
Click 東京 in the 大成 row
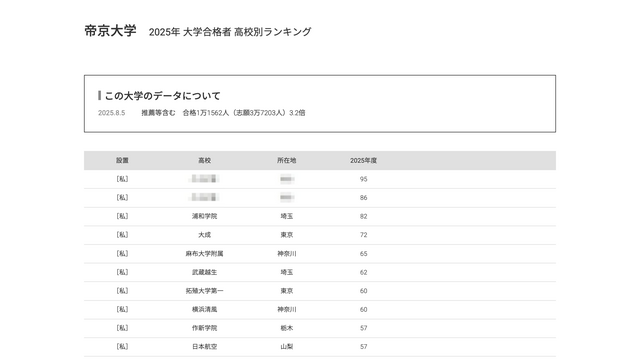point(287,235)
